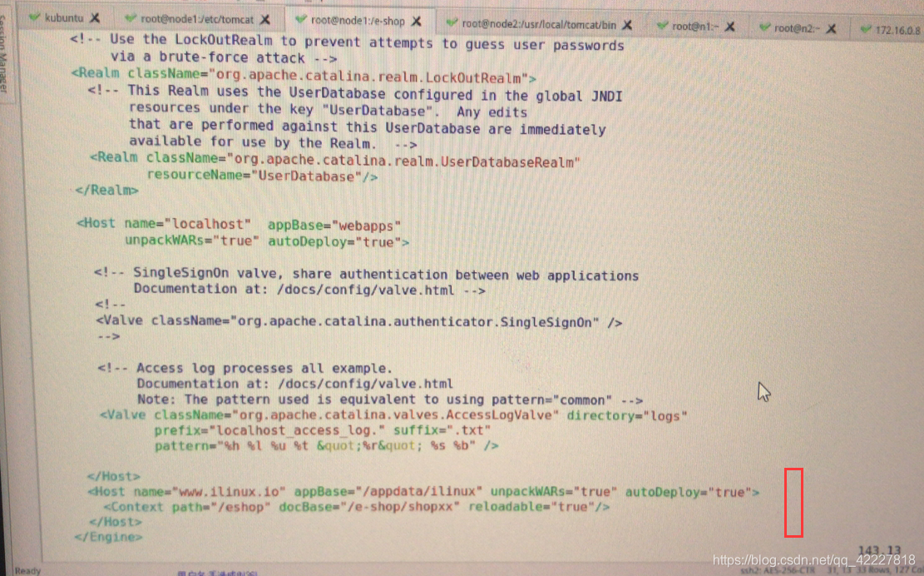Click the unpackWARs autoDeploy line under localhost
The width and height of the screenshot is (924, 576).
pyautogui.click(x=267, y=241)
